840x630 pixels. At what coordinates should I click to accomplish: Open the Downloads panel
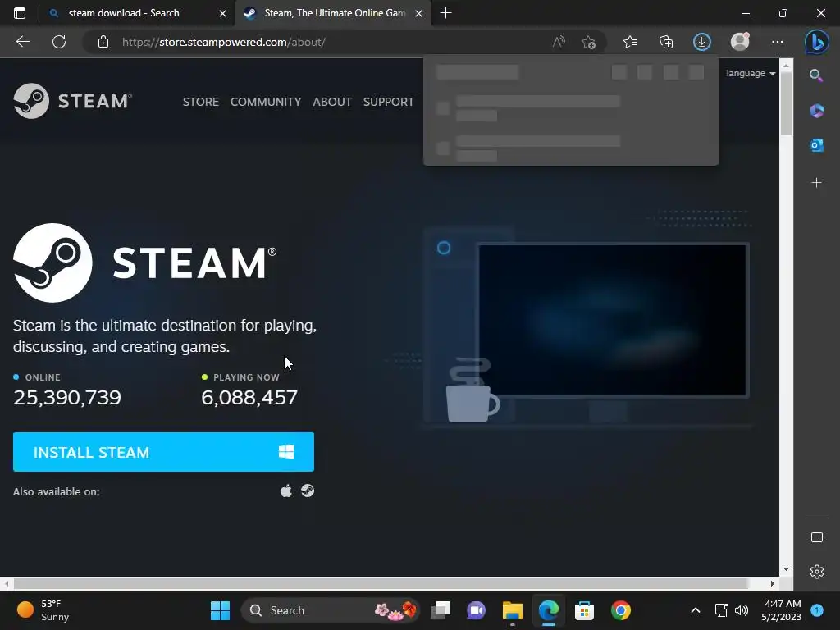(x=702, y=42)
